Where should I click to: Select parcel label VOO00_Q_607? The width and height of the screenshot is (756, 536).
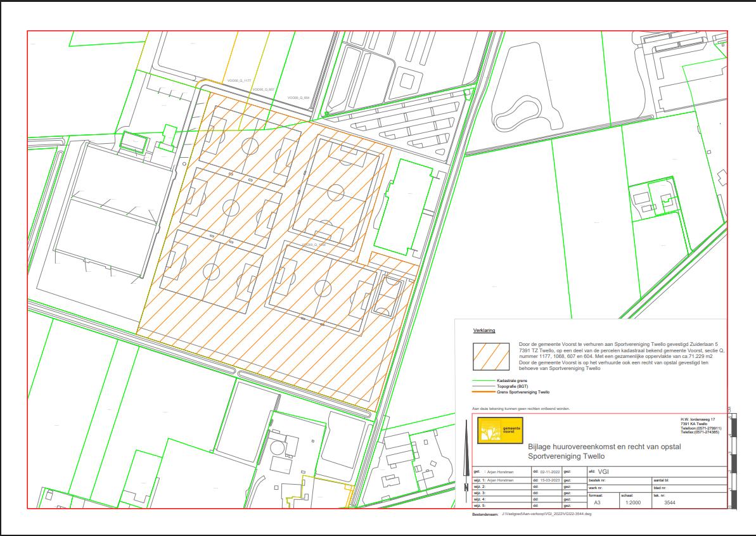(262, 90)
